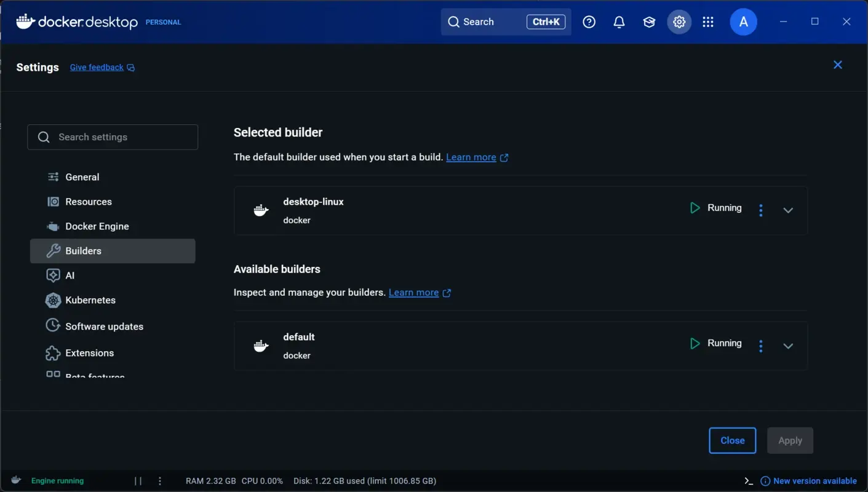
Task: Open the notifications bell icon
Action: (x=619, y=22)
